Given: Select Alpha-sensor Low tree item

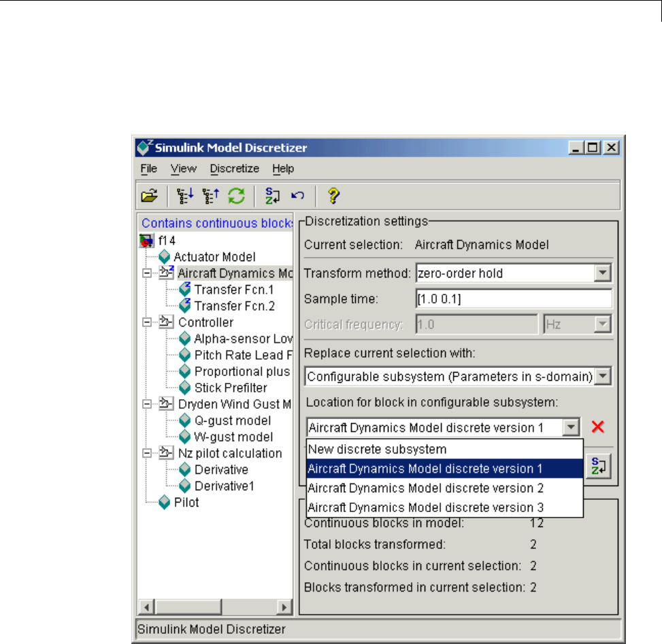Looking at the screenshot, I should pyautogui.click(x=243, y=339).
